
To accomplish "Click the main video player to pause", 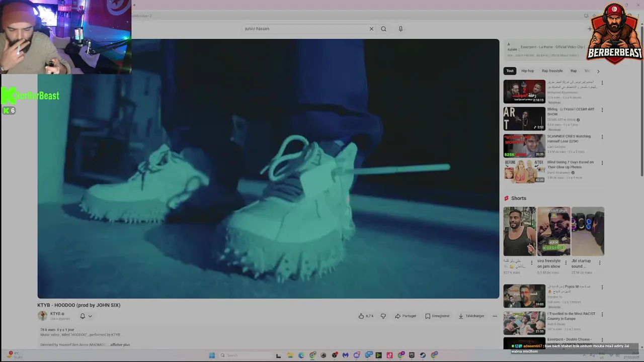I will pyautogui.click(x=268, y=169).
